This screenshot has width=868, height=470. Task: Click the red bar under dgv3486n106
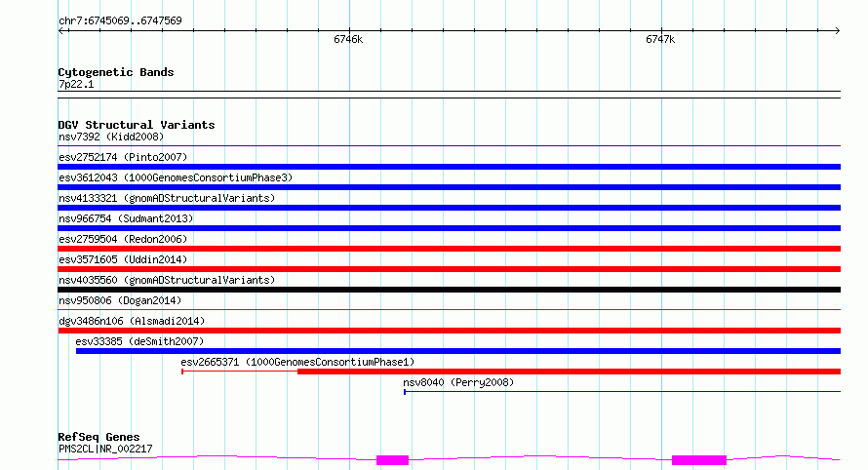click(x=449, y=331)
